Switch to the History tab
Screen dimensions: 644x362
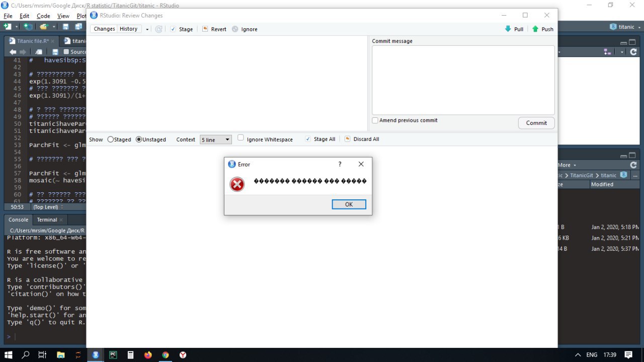129,29
